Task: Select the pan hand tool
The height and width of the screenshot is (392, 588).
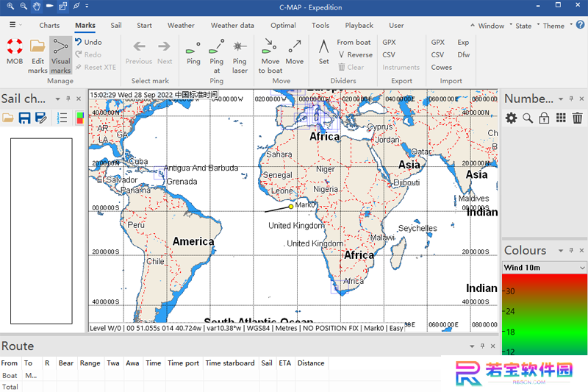Action: click(x=36, y=6)
